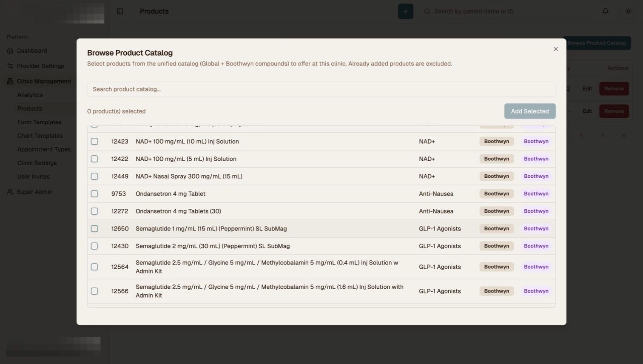
Task: Navigate to Appointment Types
Action: (x=44, y=149)
